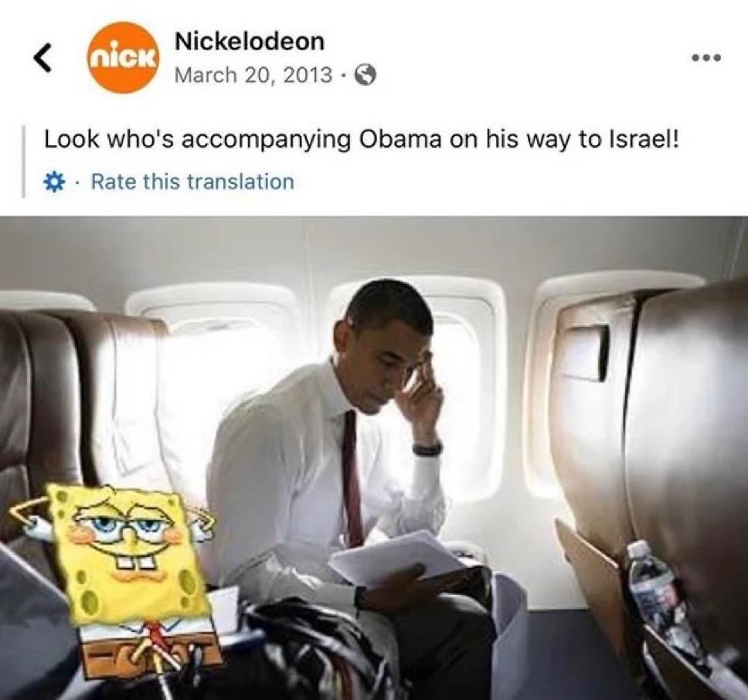Image resolution: width=748 pixels, height=700 pixels.
Task: Click the globe public-audience icon
Action: pyautogui.click(x=367, y=76)
